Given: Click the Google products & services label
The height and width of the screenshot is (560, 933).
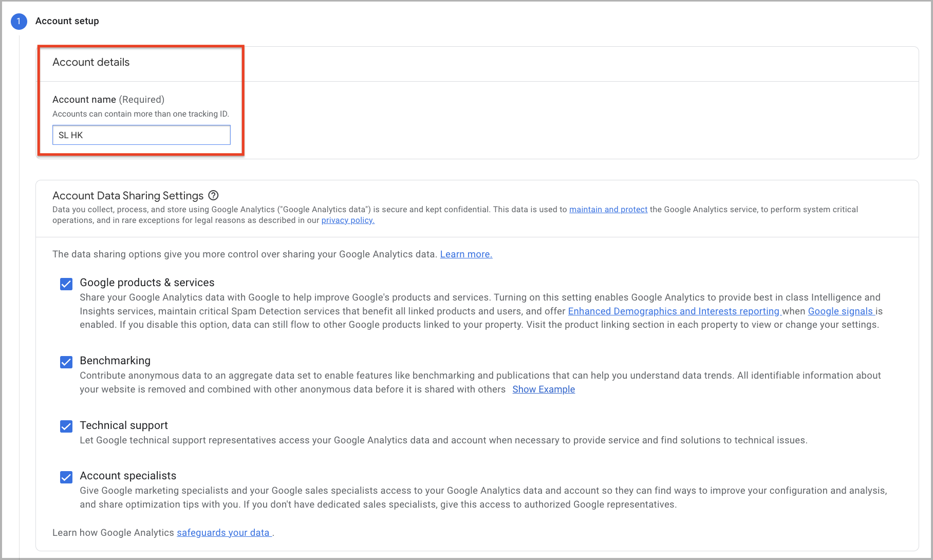Looking at the screenshot, I should pyautogui.click(x=147, y=283).
